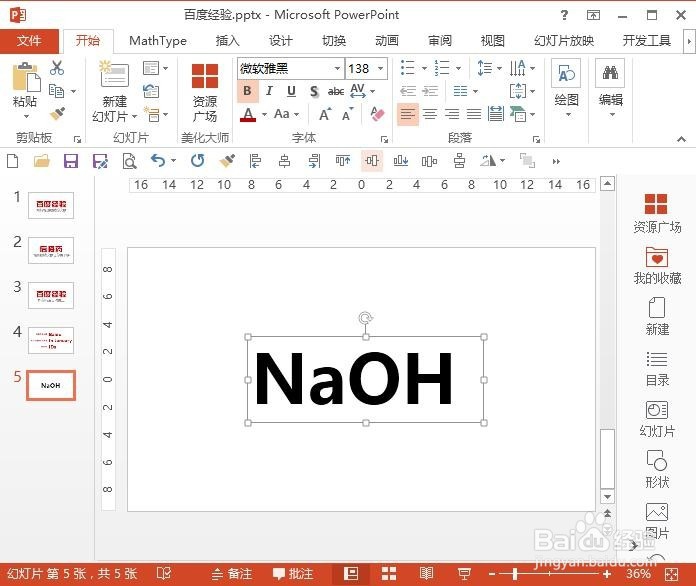Viewport: 696px width, 586px height.
Task: Click the New blank document icon in quick toolbar
Action: (x=12, y=161)
